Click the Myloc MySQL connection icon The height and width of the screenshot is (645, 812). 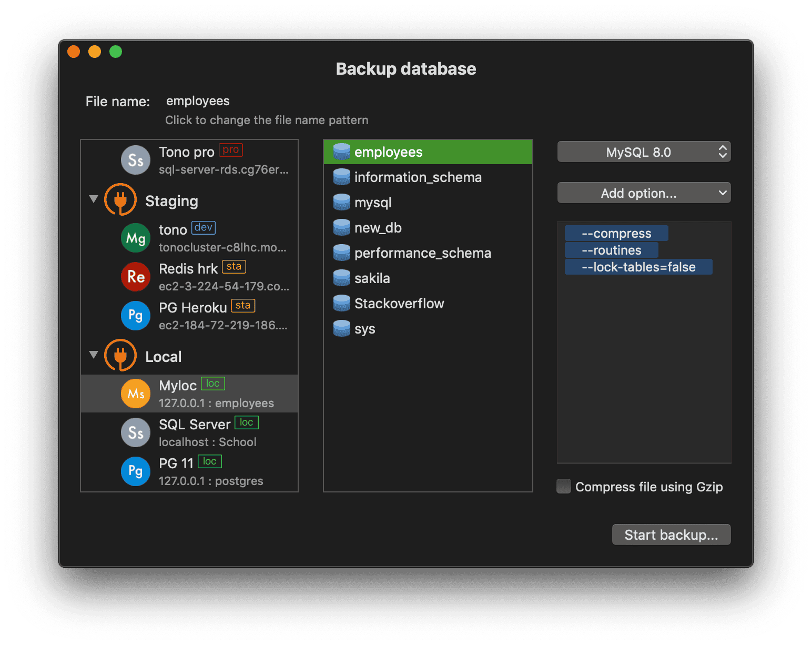click(x=136, y=394)
